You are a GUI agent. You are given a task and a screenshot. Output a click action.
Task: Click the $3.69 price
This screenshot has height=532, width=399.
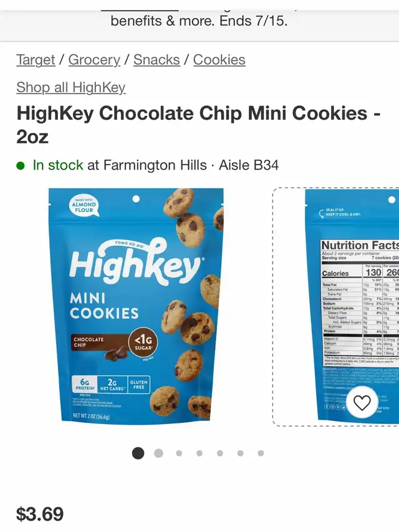tap(40, 514)
